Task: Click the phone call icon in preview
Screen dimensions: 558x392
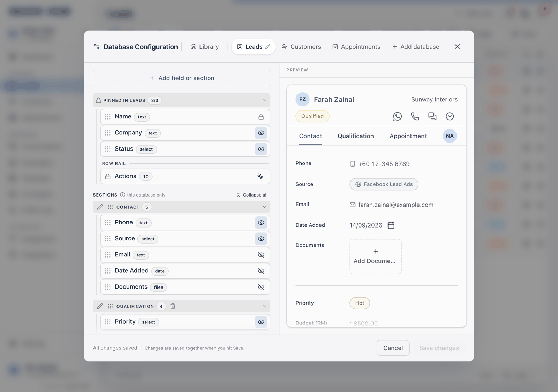Action: (x=415, y=116)
